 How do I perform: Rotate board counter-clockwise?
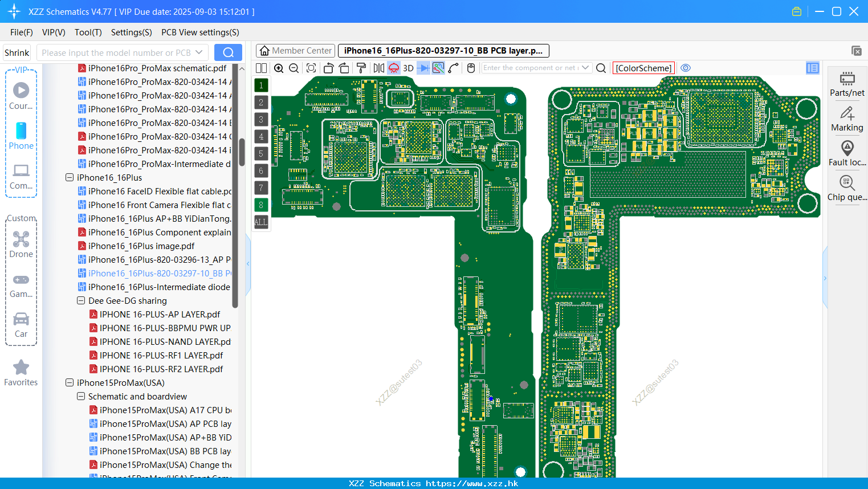click(x=328, y=68)
